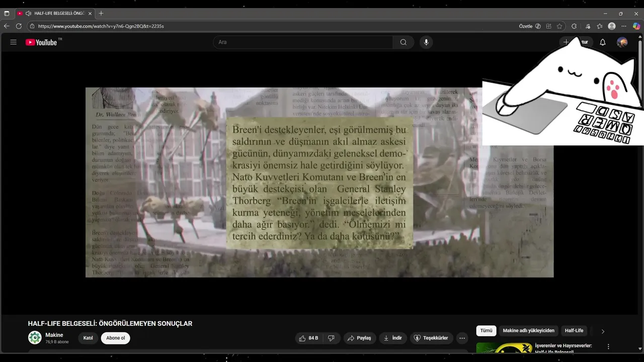Select the Half-Life filter chip
Image resolution: width=644 pixels, height=362 pixels.
574,331
